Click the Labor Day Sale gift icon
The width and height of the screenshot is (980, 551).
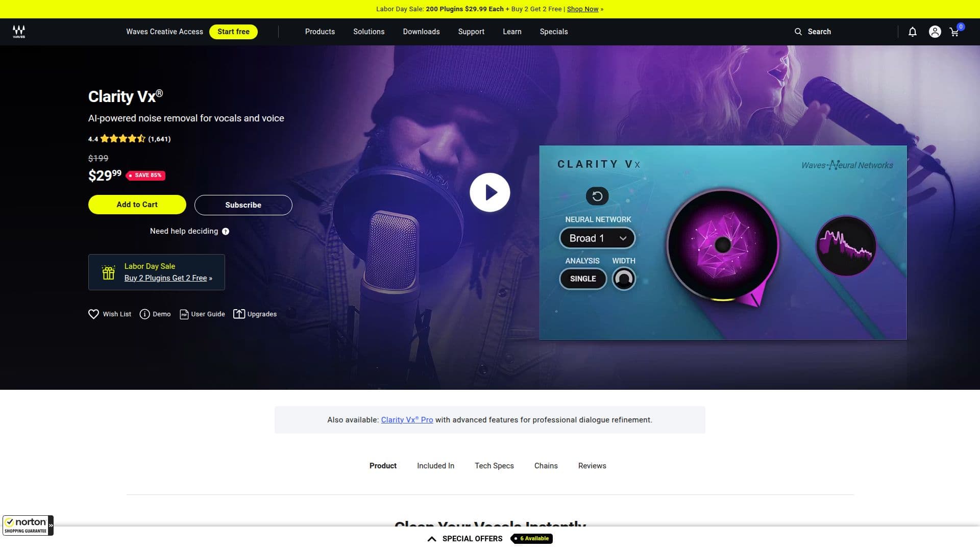[x=108, y=272]
